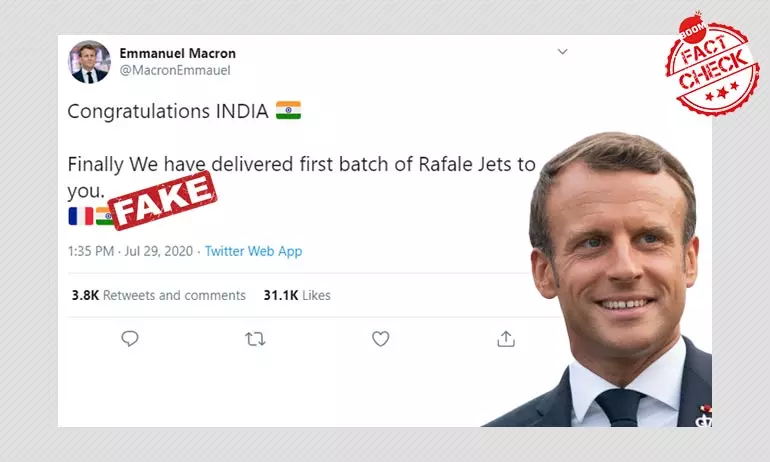Click the 1:35 PM Jul 29, 2020 timestamp

pos(130,251)
